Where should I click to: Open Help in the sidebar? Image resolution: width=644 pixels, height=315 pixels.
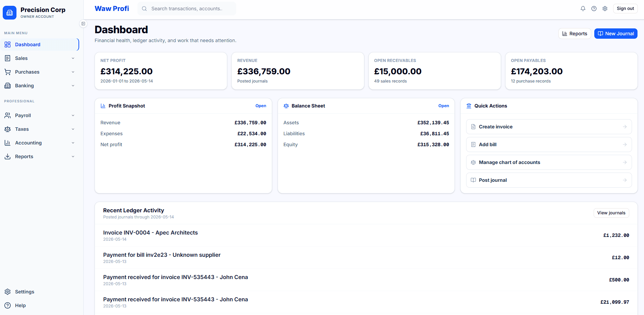(x=40, y=305)
